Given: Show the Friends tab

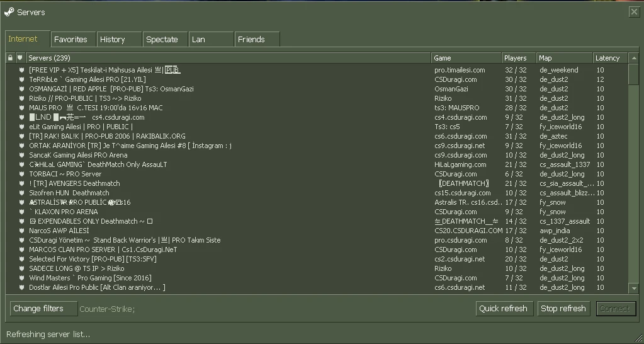Looking at the screenshot, I should [257, 40].
